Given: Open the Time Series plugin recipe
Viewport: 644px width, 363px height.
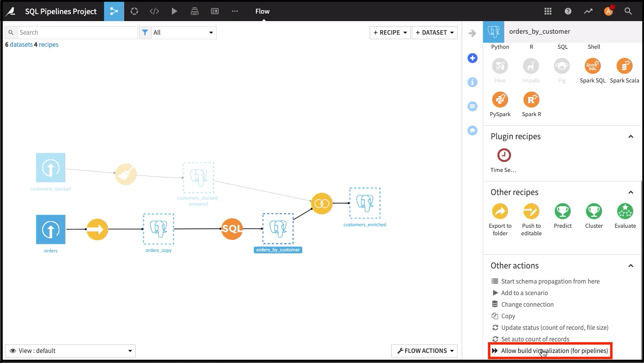Looking at the screenshot, I should pos(503,155).
